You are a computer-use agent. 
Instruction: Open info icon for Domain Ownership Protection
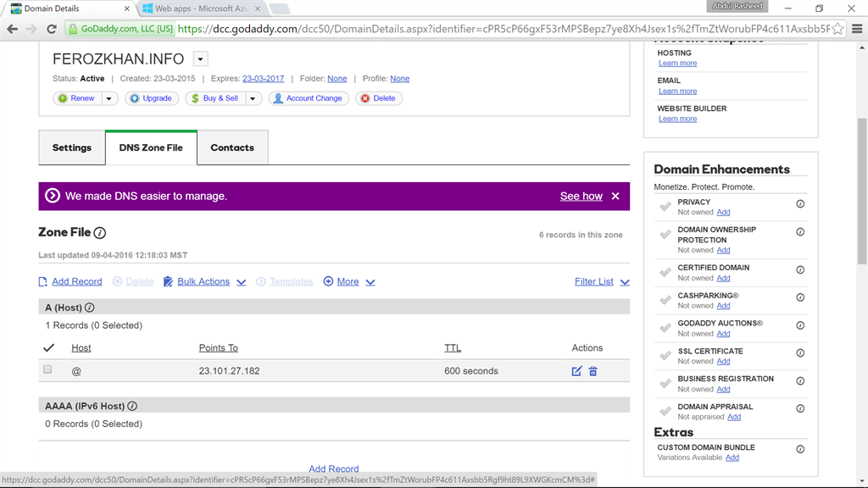click(800, 232)
